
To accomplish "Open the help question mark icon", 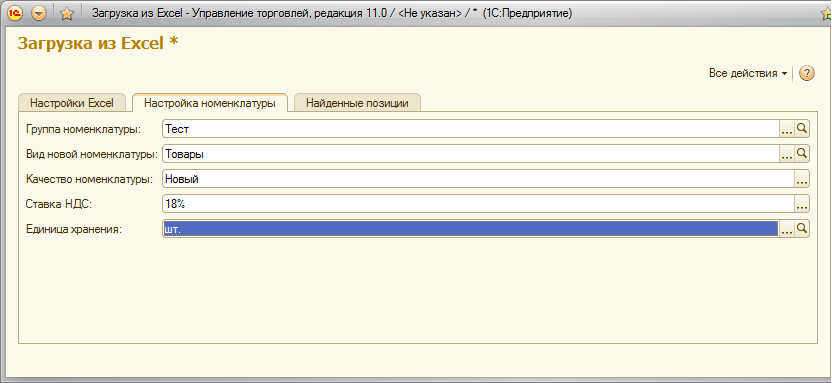I will (807, 73).
